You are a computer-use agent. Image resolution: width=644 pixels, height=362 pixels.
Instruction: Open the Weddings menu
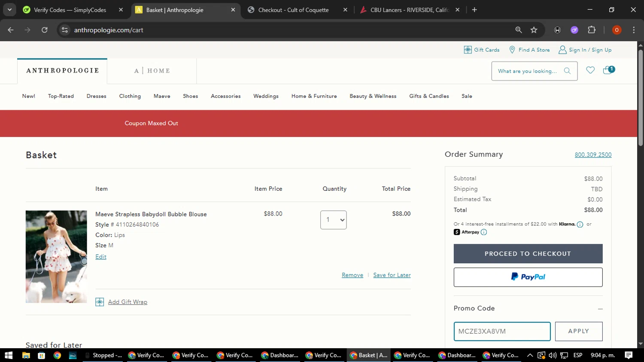[x=266, y=96]
